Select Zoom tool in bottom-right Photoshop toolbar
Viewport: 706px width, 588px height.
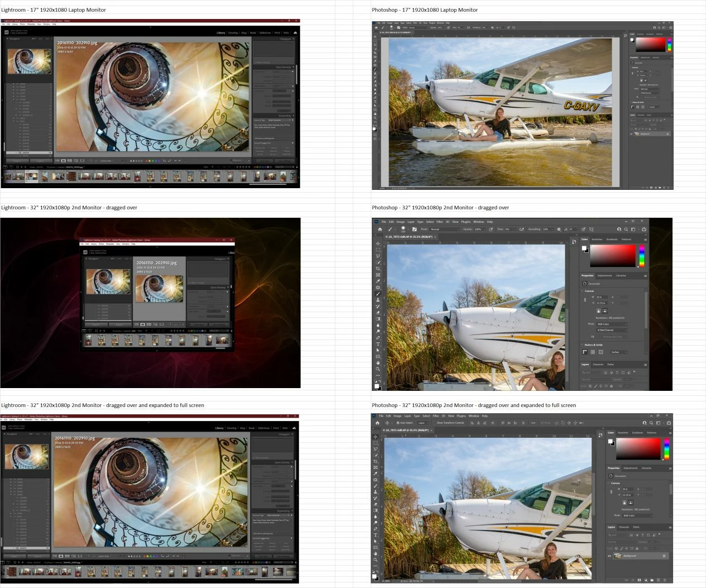(375, 560)
